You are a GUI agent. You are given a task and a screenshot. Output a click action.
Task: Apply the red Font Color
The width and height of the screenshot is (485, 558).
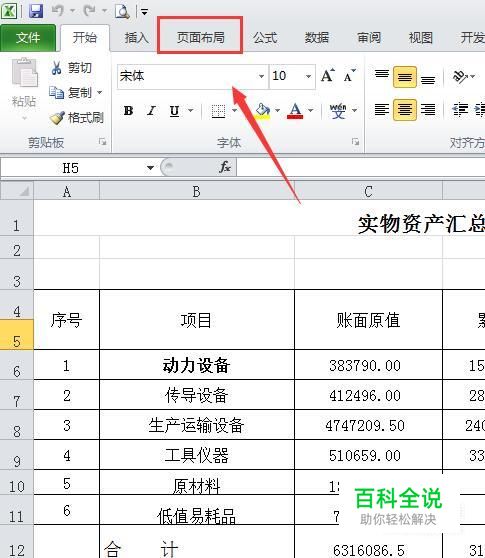(295, 111)
